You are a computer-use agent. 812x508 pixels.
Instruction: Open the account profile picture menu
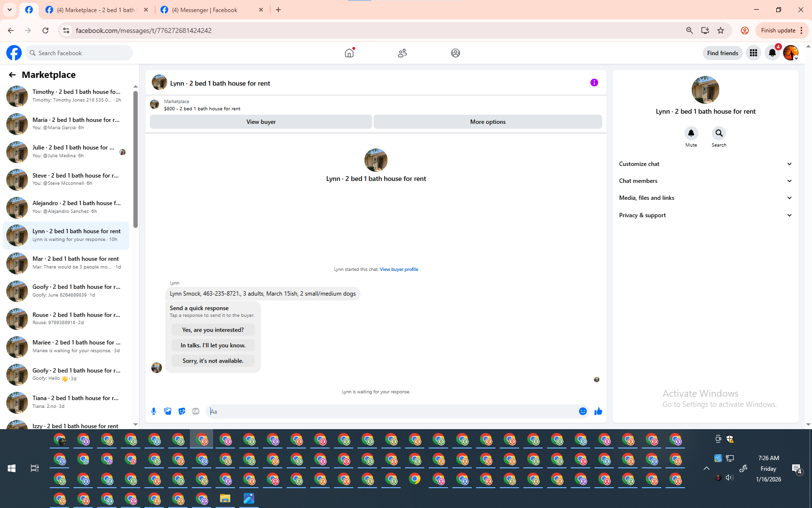(x=791, y=53)
